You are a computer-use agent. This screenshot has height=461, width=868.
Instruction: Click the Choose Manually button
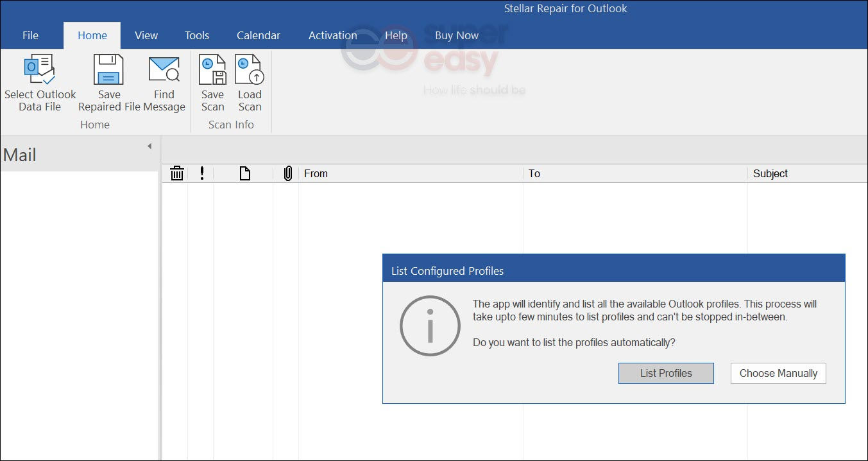coord(778,373)
